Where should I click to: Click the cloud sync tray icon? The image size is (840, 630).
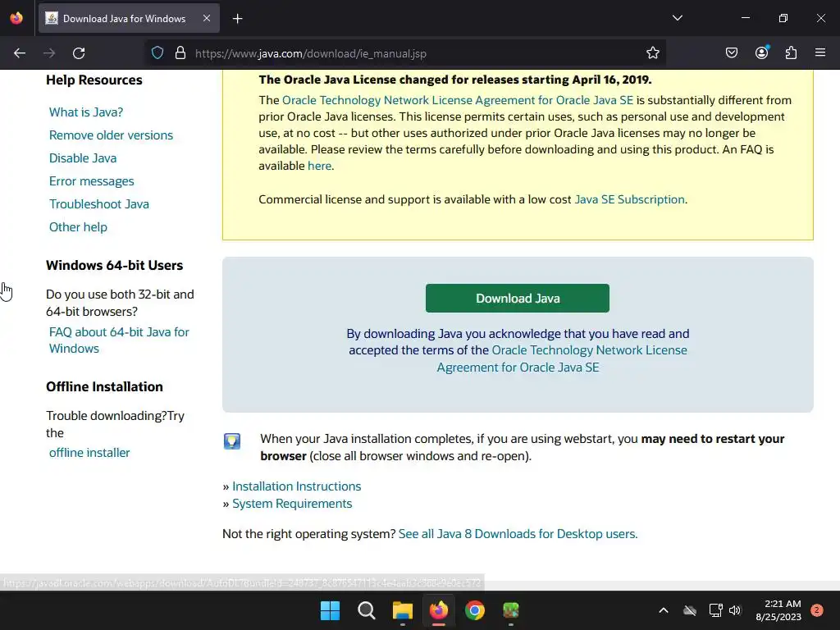(x=690, y=610)
